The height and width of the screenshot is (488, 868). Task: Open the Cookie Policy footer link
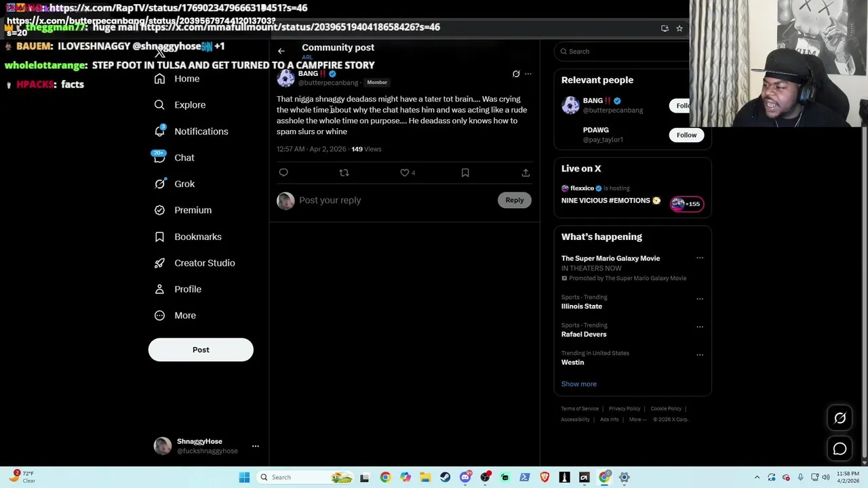click(666, 409)
